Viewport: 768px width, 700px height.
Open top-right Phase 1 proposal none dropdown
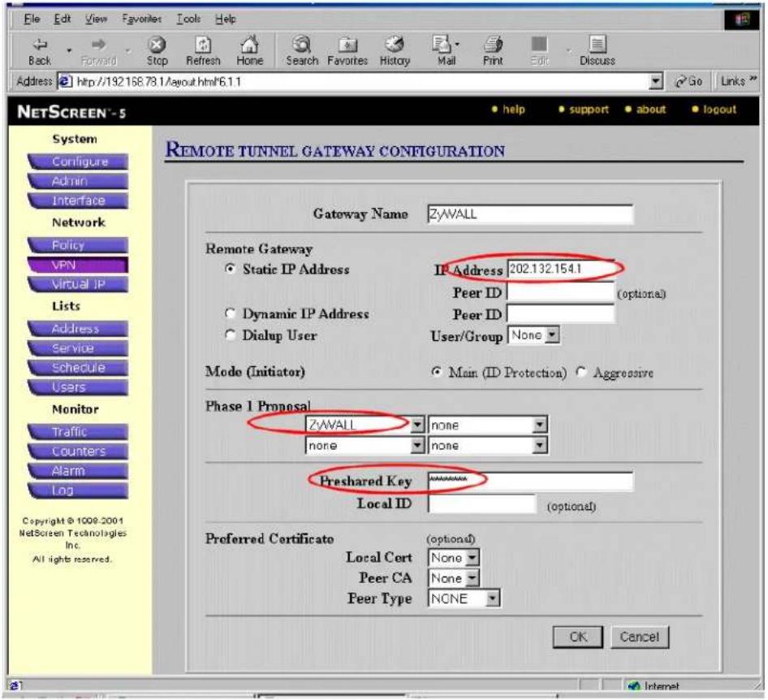[539, 425]
